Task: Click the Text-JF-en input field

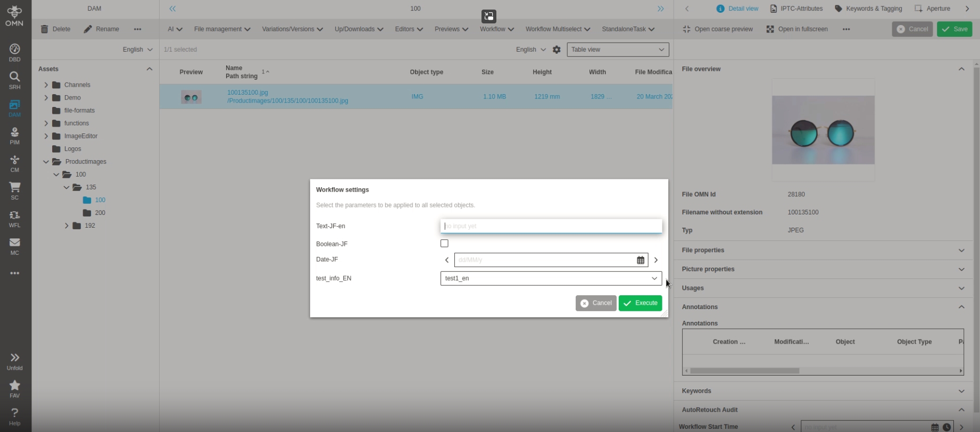Action: (551, 226)
